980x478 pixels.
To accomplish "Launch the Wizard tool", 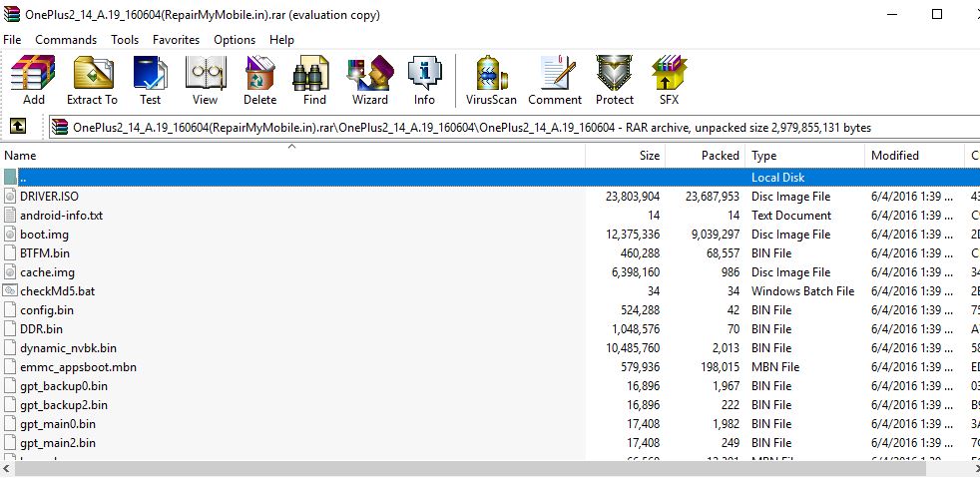I will (x=369, y=80).
